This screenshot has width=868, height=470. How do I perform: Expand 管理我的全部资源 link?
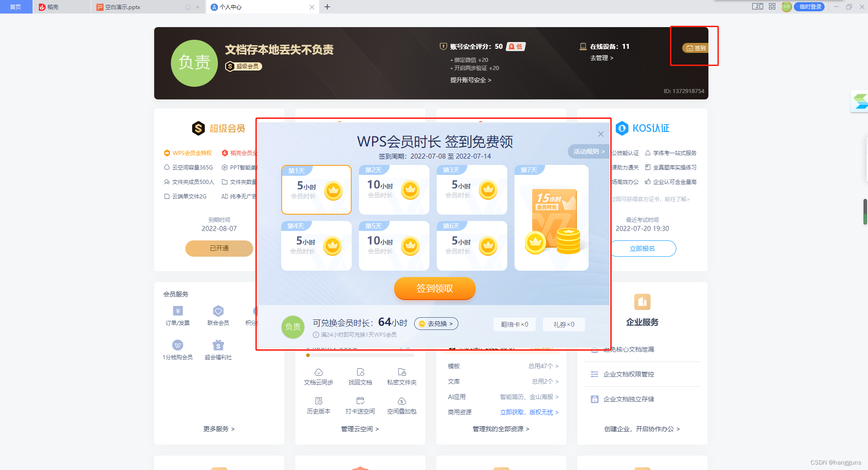point(501,429)
